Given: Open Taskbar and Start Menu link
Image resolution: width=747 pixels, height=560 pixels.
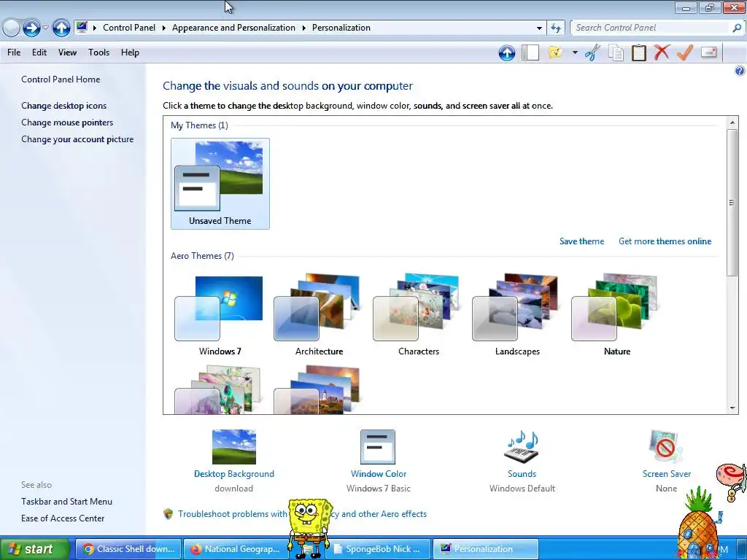Looking at the screenshot, I should [x=66, y=502].
